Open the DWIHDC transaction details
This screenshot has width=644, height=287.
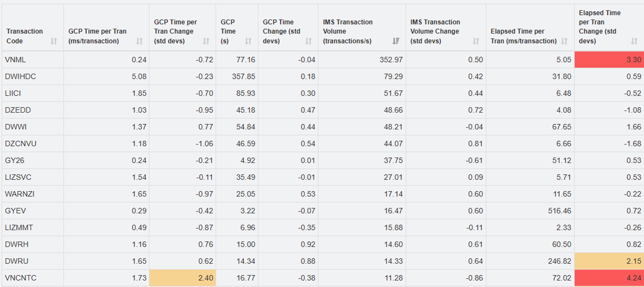(x=21, y=76)
